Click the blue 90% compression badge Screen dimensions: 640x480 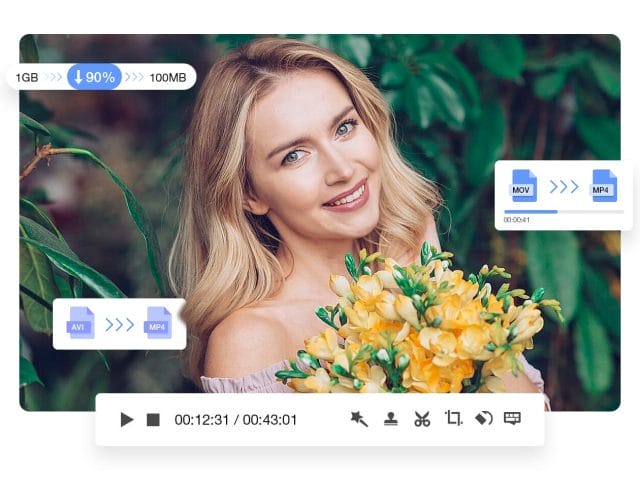click(94, 77)
